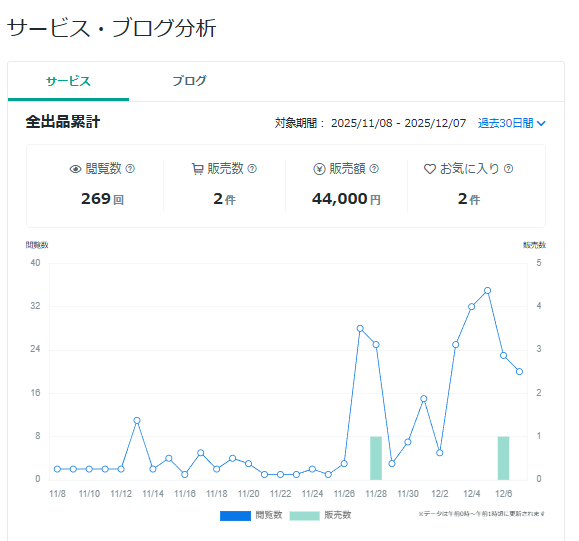Click help icon next to 販売額
This screenshot has height=541, width=579.
click(374, 169)
